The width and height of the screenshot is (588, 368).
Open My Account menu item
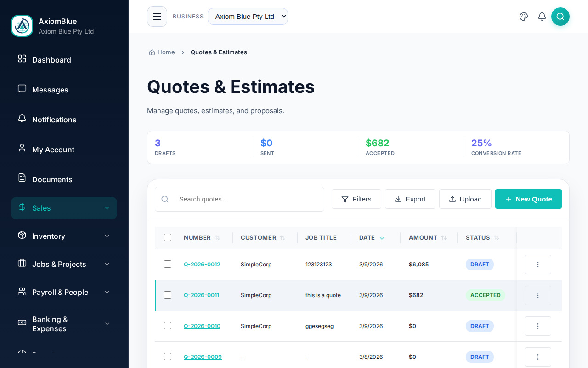(x=64, y=149)
